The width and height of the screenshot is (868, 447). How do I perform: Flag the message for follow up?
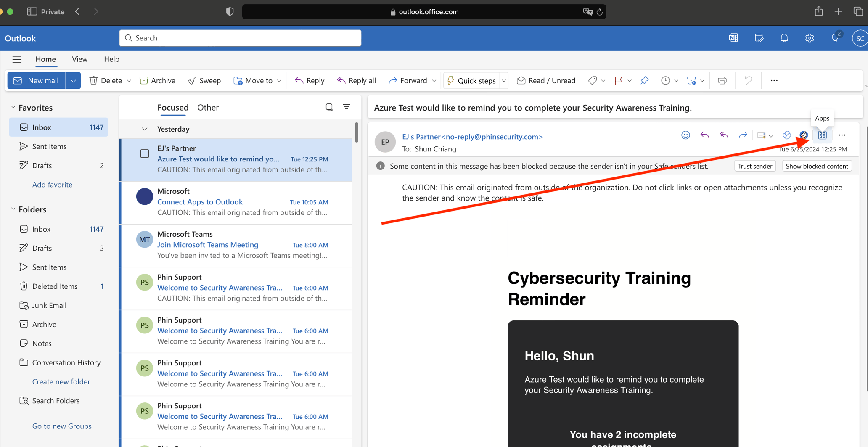619,80
